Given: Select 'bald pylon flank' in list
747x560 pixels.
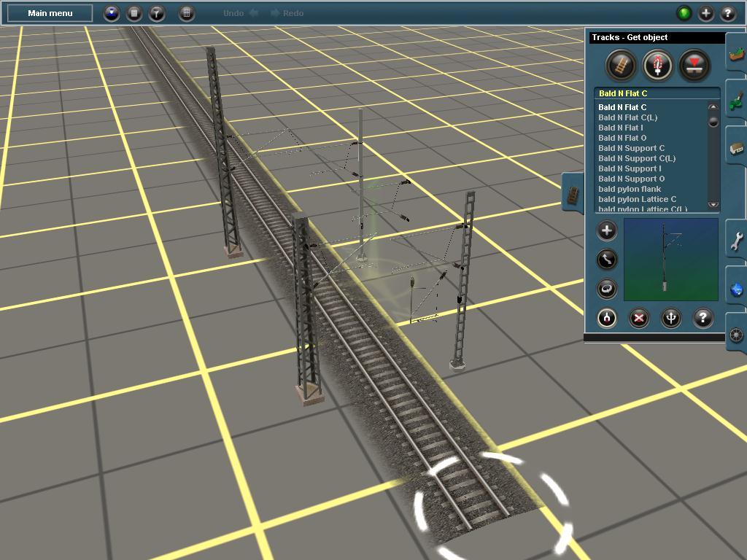Looking at the screenshot, I should click(x=630, y=189).
